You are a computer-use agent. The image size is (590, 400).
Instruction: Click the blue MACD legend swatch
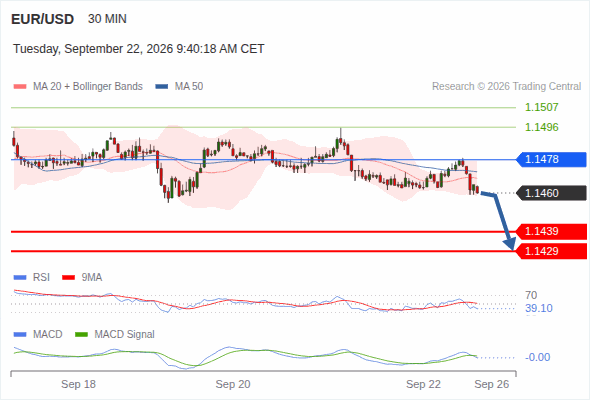tap(20, 335)
